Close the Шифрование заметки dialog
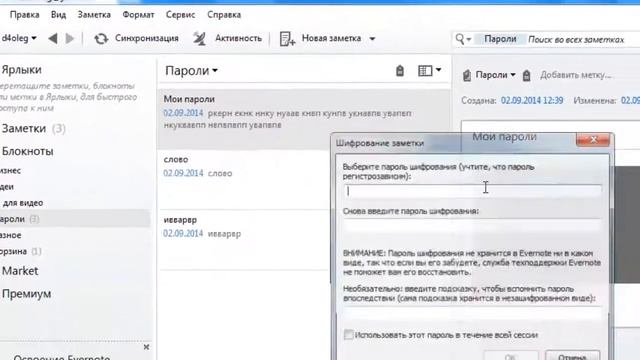The image size is (640, 360). point(593,140)
